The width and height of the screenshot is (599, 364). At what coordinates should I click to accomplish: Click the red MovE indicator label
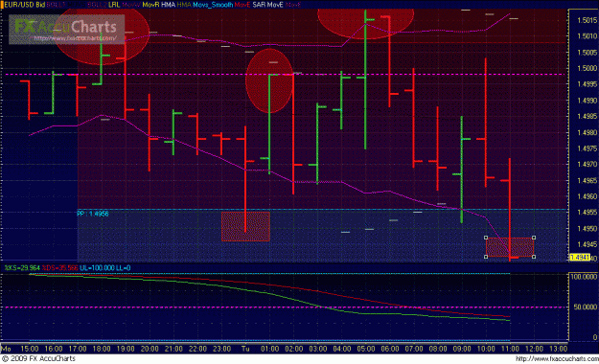(242, 5)
